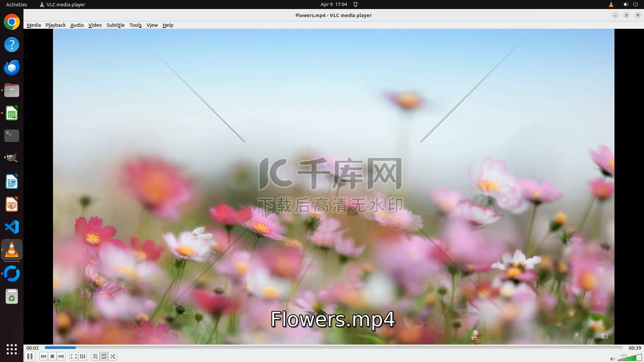Open the Media menu
Screen dimensions: 644x362
(34, 25)
